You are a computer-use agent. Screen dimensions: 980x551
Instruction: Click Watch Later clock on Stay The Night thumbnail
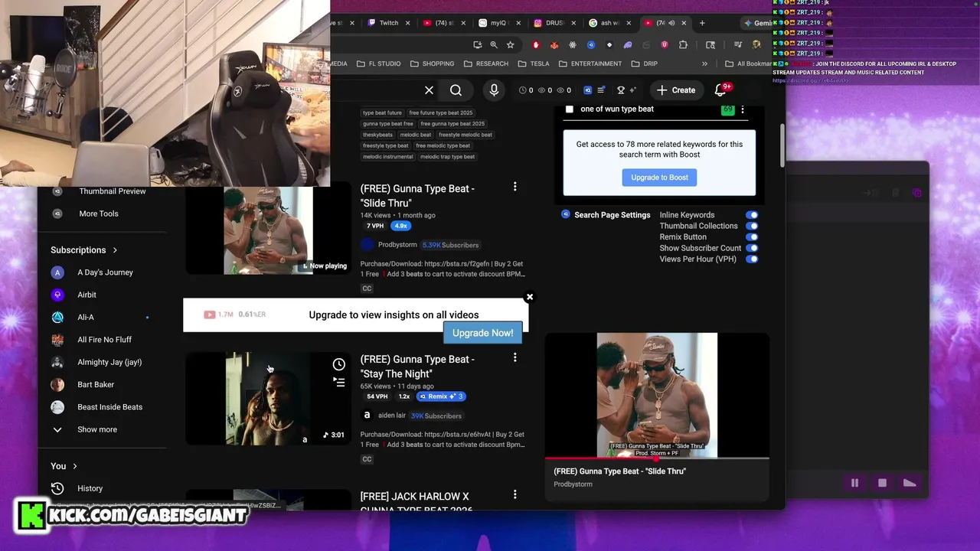(338, 364)
